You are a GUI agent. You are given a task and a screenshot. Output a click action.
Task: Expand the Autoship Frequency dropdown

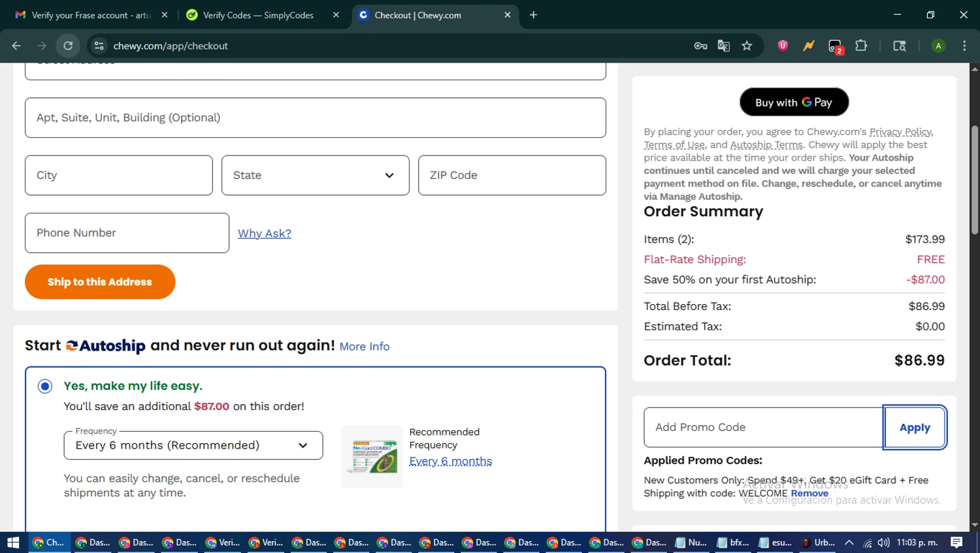[x=193, y=445]
